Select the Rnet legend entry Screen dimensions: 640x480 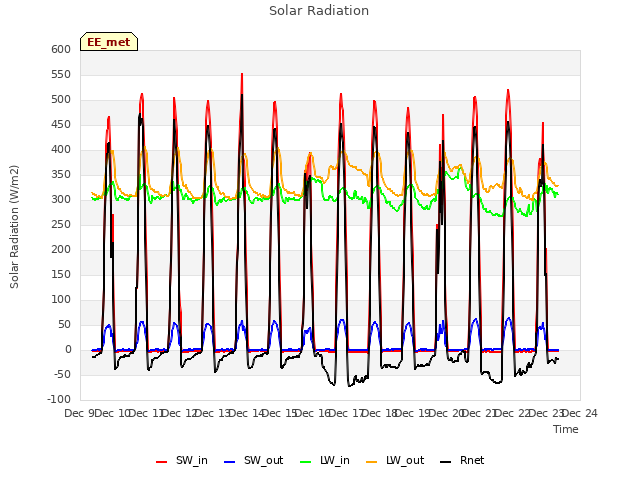[462, 460]
